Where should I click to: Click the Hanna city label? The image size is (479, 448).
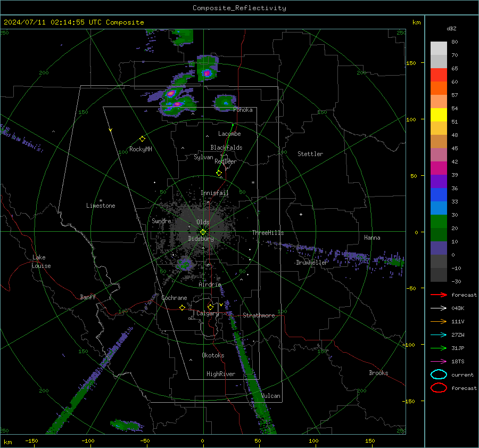372,238
